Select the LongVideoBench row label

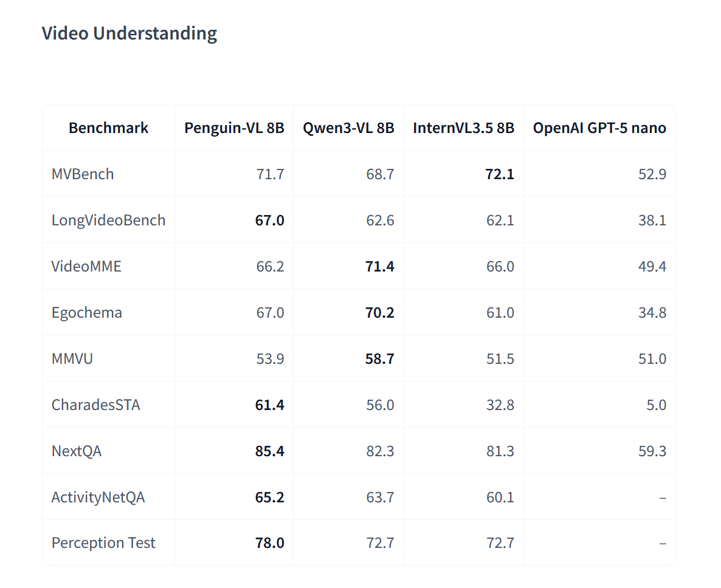tap(108, 220)
